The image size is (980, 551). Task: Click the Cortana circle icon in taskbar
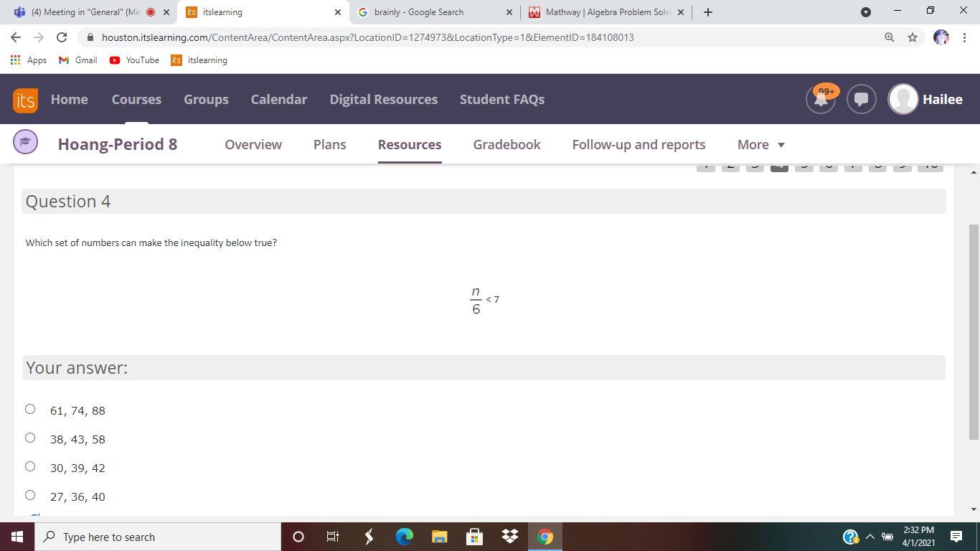pos(298,537)
